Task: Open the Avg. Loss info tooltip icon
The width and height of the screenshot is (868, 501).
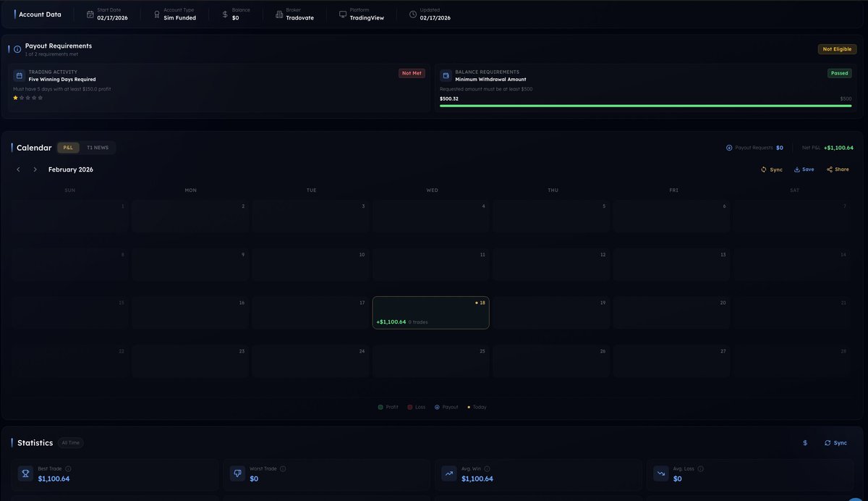Action: click(x=701, y=468)
